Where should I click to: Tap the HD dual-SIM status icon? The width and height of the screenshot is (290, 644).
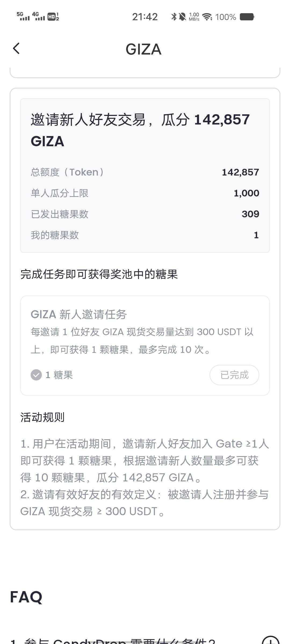(53, 17)
